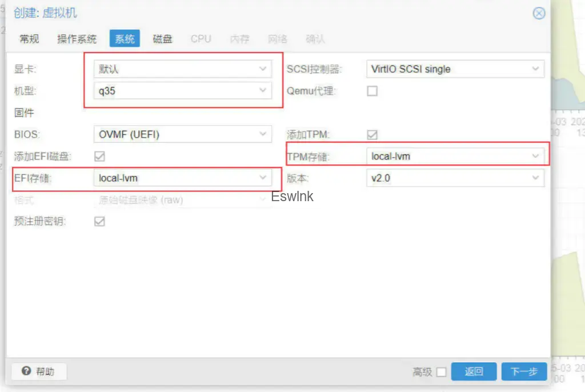Toggle the 预注册密钥 checkbox

point(99,222)
